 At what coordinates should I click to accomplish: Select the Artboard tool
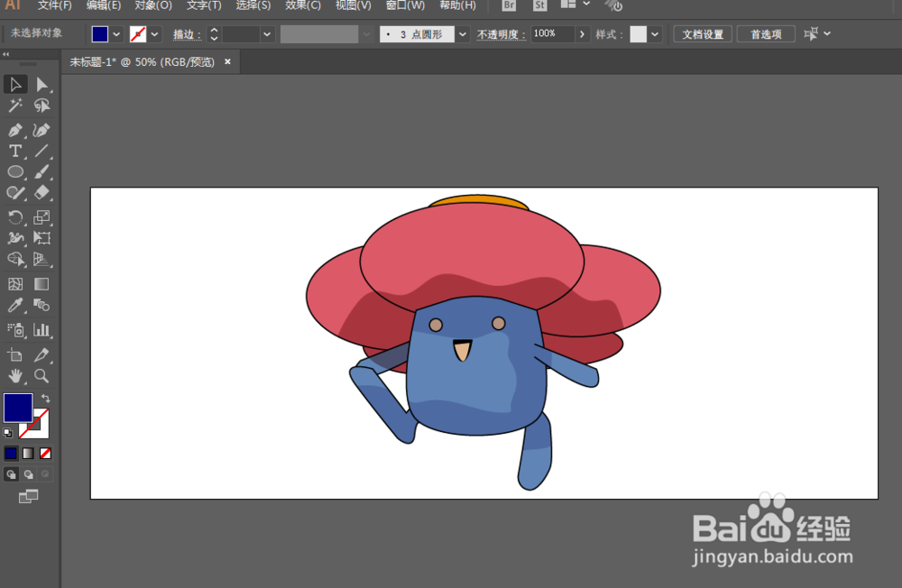15,355
